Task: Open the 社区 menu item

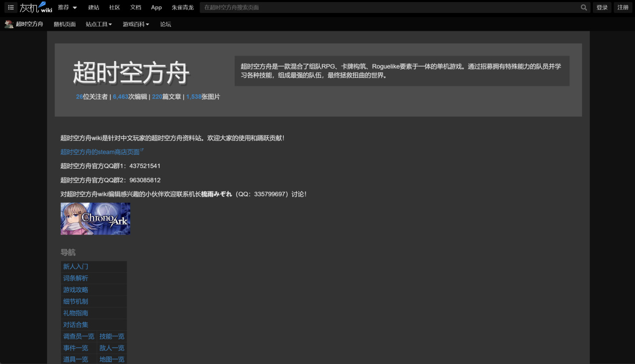Action: [x=115, y=7]
